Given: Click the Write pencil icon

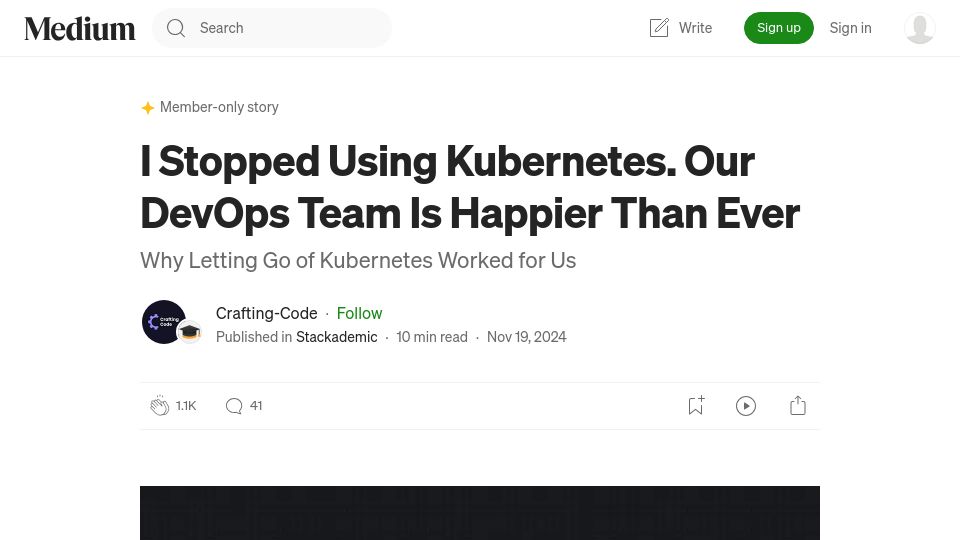Looking at the screenshot, I should (659, 28).
